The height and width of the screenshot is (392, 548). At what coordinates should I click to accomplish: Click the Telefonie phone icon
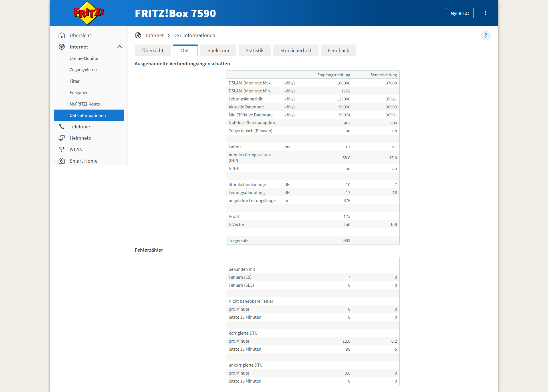(62, 127)
